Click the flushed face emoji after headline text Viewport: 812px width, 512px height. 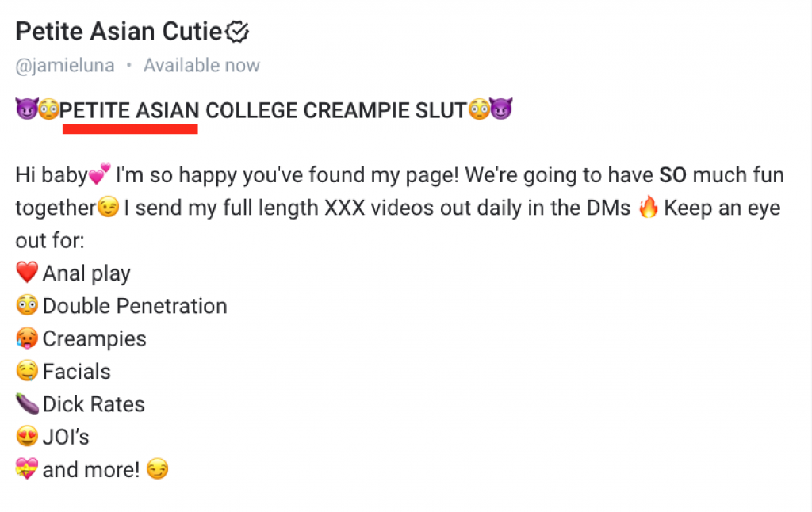(478, 109)
